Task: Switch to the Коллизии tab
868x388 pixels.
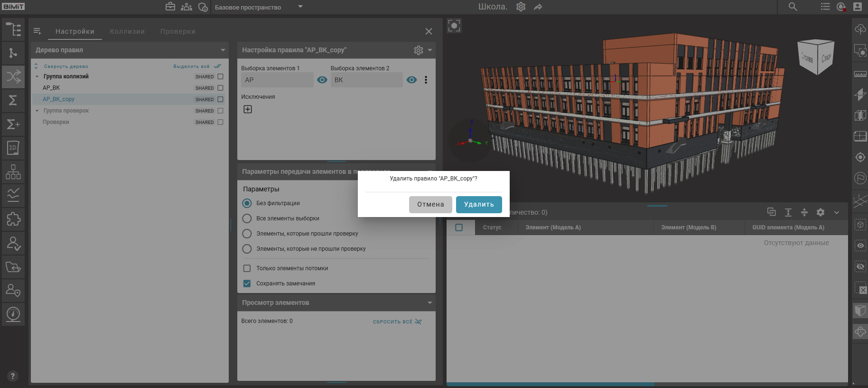Action: tap(127, 31)
